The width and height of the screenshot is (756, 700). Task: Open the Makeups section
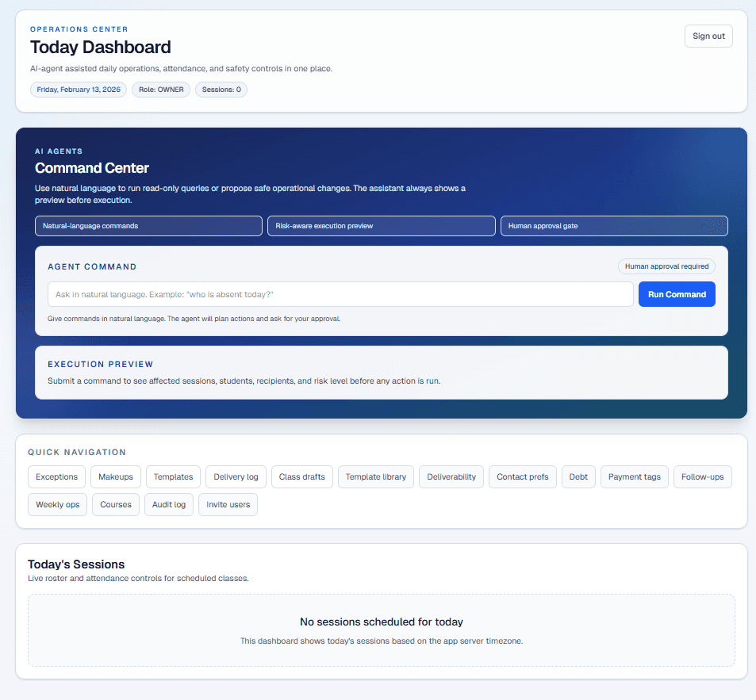pos(115,476)
